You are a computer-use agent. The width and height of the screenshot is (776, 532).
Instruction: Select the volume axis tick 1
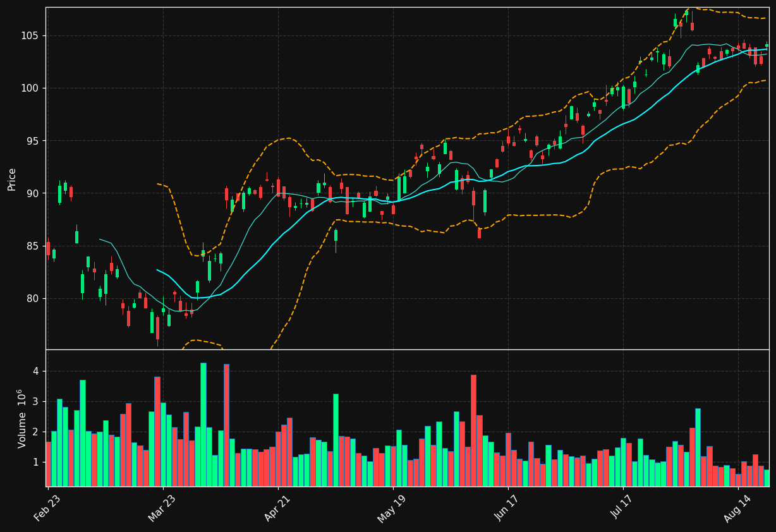(x=36, y=462)
